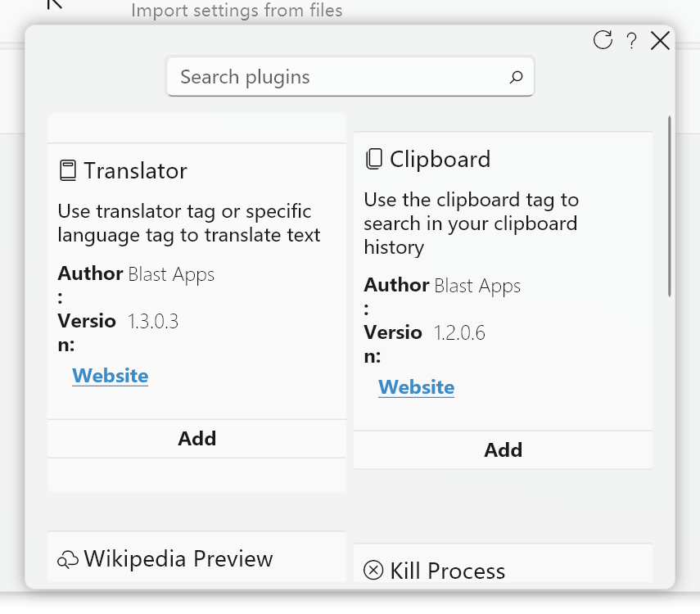Select the Translator title text
Image resolution: width=700 pixels, height=614 pixels.
pos(135,170)
